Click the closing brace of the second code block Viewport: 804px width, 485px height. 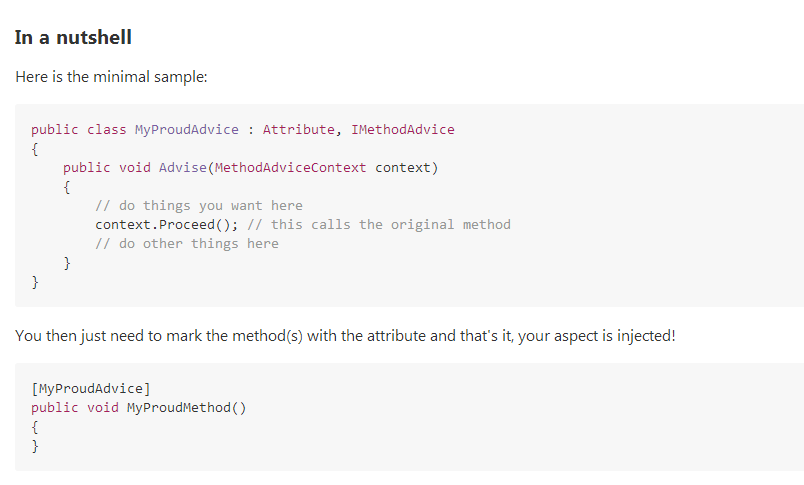(35, 446)
